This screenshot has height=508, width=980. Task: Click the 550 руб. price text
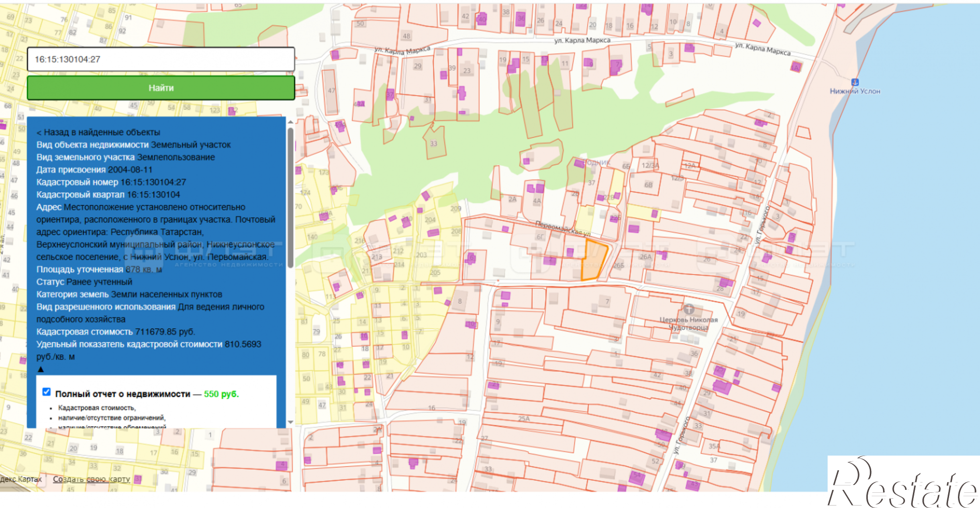221,394
